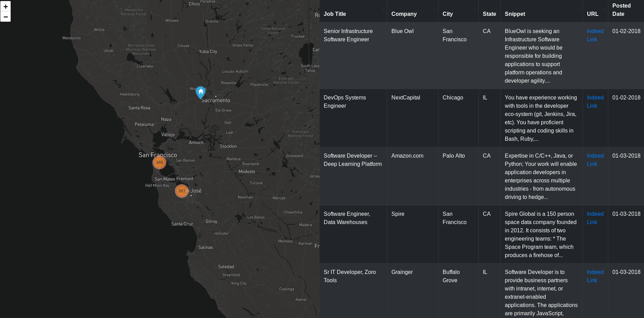
Task: Click the Sacramento label on the map
Action: click(216, 100)
